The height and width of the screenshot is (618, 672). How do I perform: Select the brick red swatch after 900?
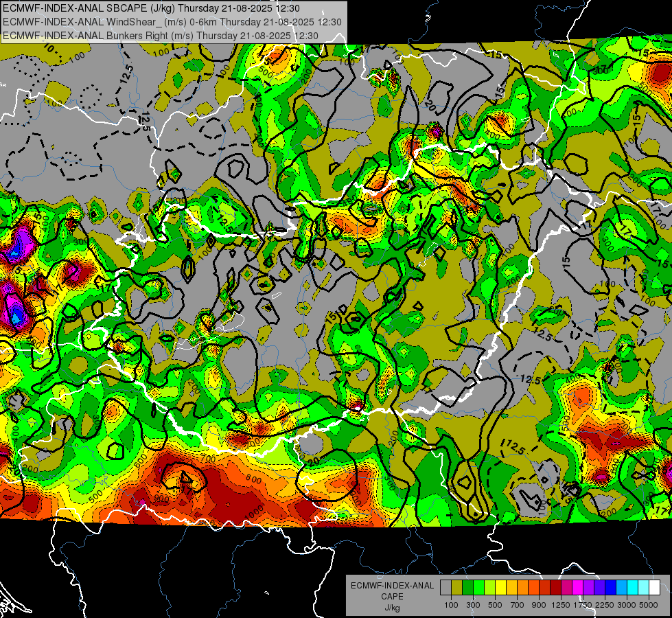[545, 588]
